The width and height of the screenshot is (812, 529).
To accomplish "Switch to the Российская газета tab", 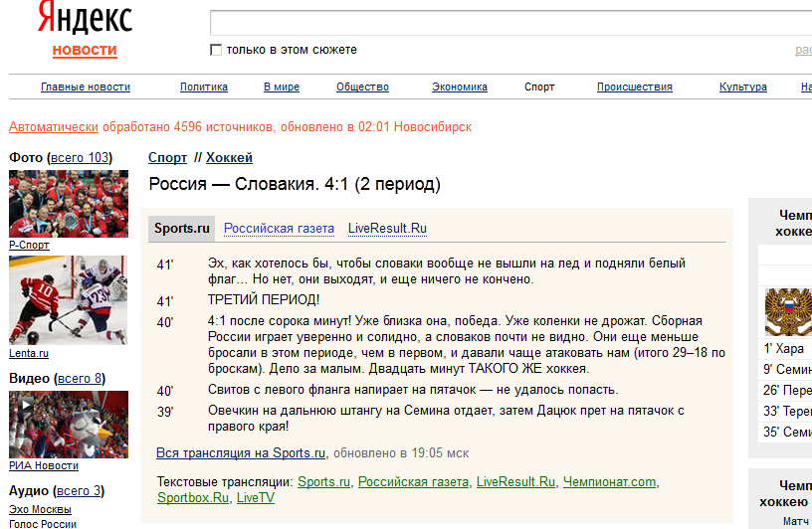I will 279,229.
